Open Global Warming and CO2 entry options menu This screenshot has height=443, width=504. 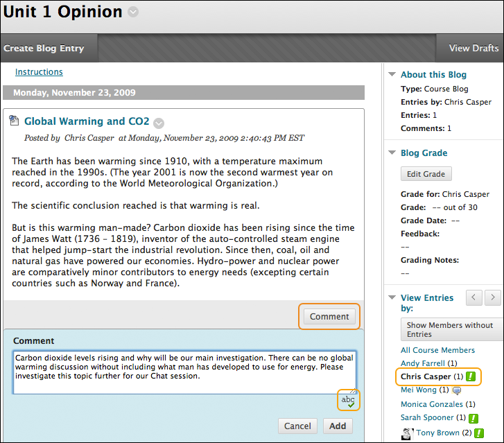coord(159,123)
